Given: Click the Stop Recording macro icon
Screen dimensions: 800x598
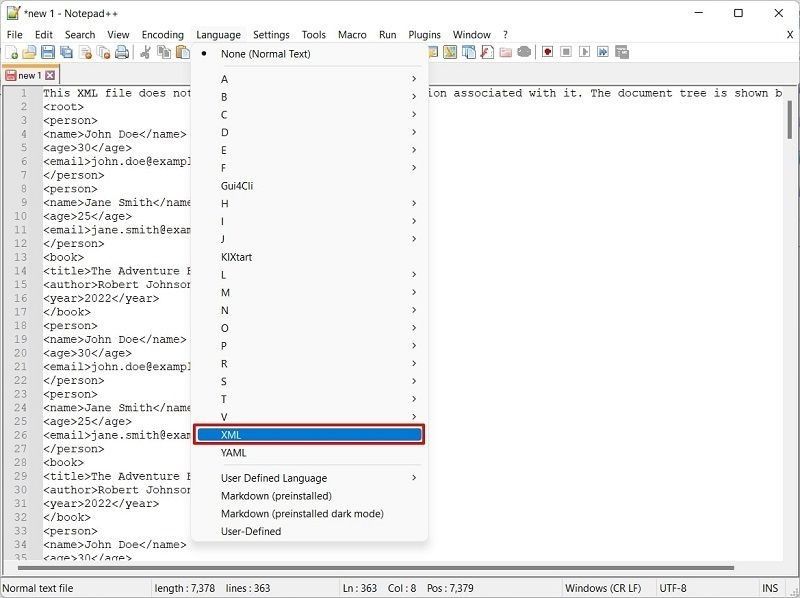Looking at the screenshot, I should tap(566, 52).
